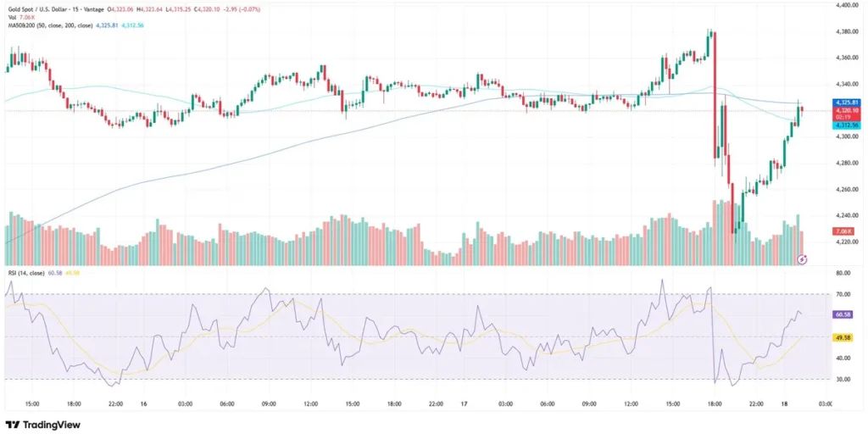Screen dimensions: 868x439
Task: Click the 4,380.00 price axis label
Action: pyautogui.click(x=847, y=31)
